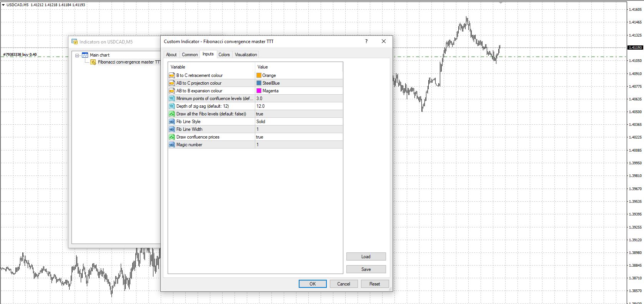Select the buy 0.40 order label on chart
Image resolution: width=644 pixels, height=304 pixels.
point(20,55)
